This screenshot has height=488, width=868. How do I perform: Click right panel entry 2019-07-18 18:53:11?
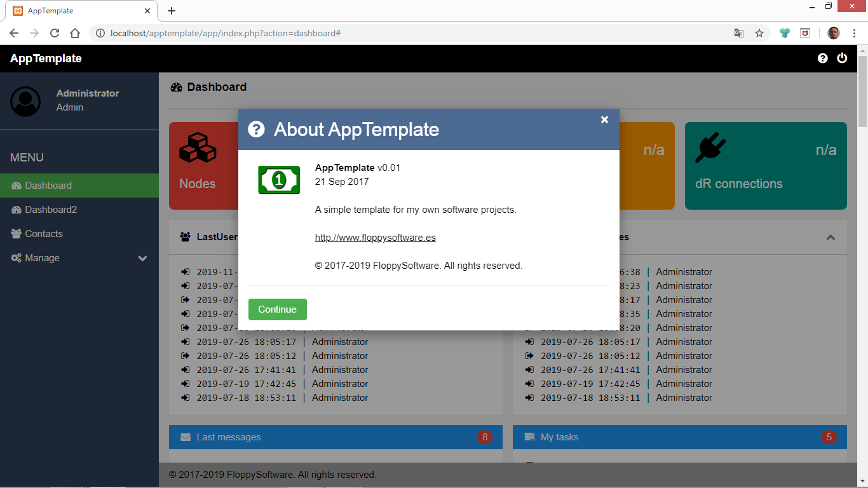point(619,398)
